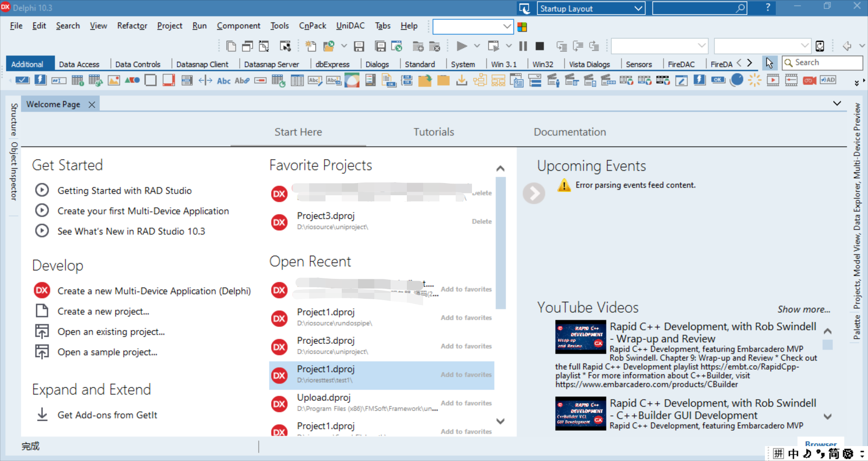This screenshot has width=868, height=461.
Task: Click the Save floppy disk toolbar icon
Action: coord(359,46)
